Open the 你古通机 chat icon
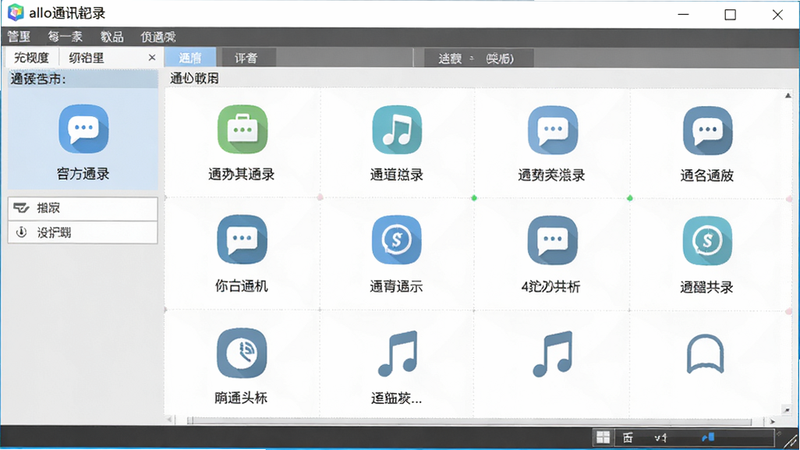Image resolution: width=800 pixels, height=450 pixels. (x=242, y=239)
